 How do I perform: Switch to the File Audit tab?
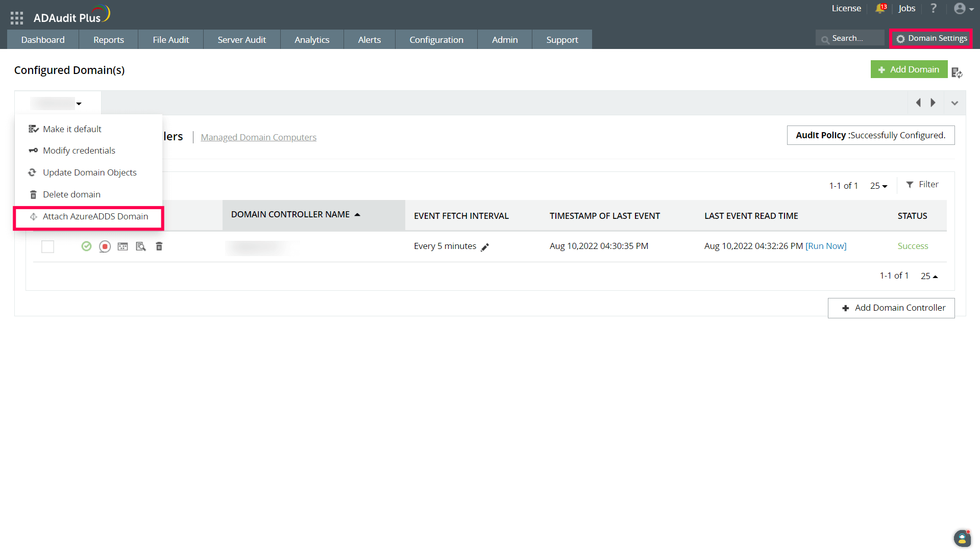point(170,39)
